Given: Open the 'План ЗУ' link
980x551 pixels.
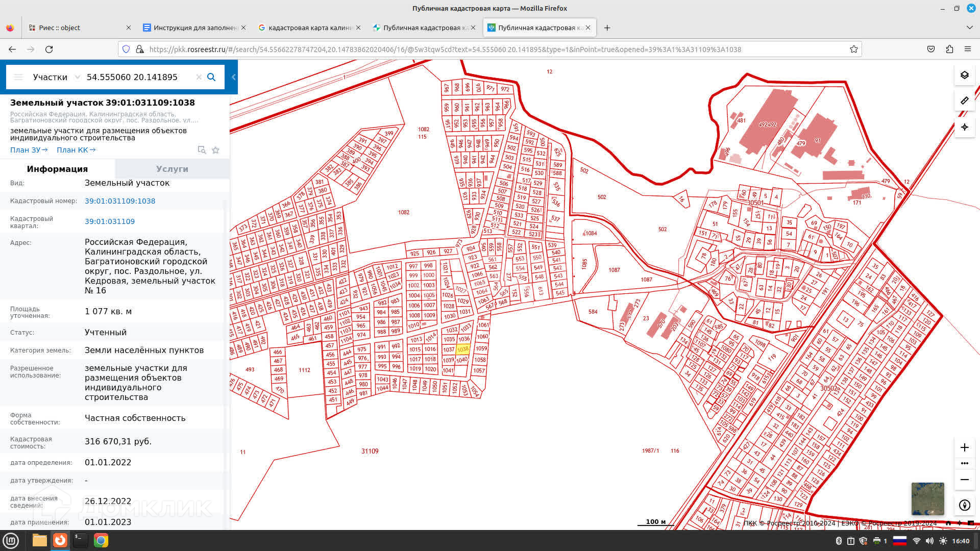Looking at the screenshot, I should [29, 150].
